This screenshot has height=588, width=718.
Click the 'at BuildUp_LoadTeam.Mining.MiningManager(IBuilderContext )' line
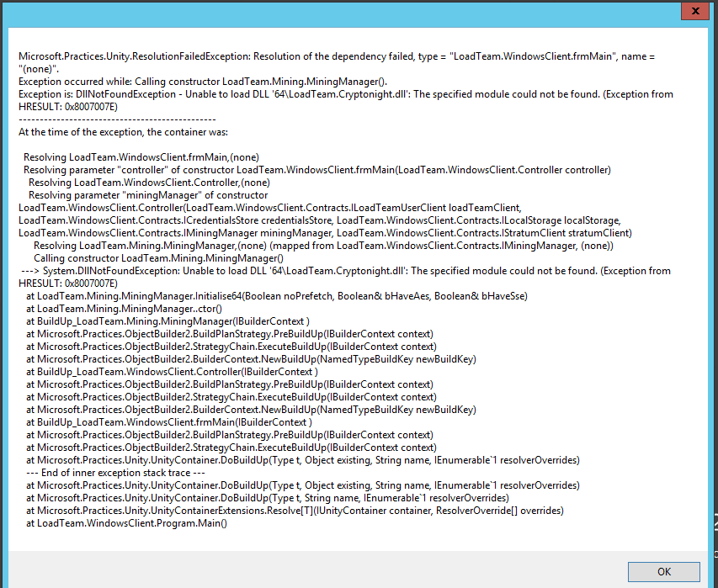coord(168,321)
